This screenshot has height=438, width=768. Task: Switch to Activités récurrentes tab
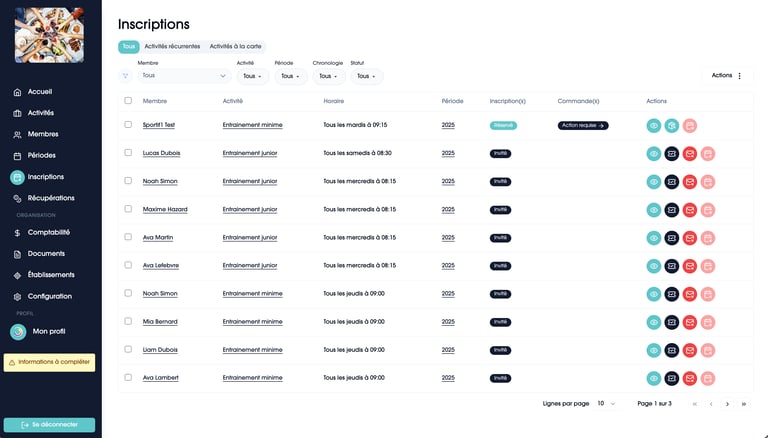pyautogui.click(x=172, y=46)
